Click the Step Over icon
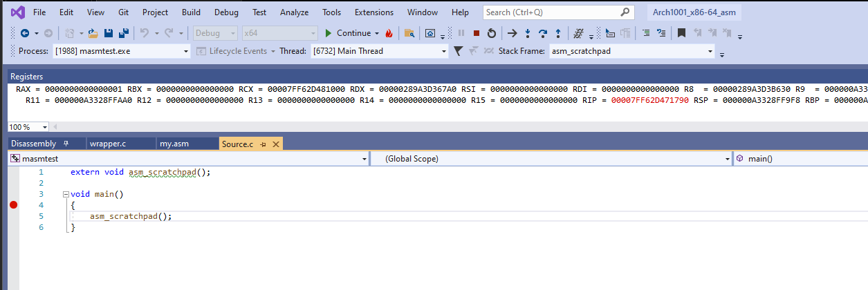The height and width of the screenshot is (290, 868). (x=543, y=33)
